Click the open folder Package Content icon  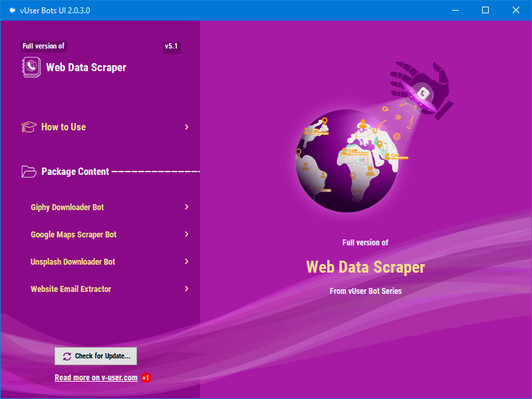[x=29, y=172]
